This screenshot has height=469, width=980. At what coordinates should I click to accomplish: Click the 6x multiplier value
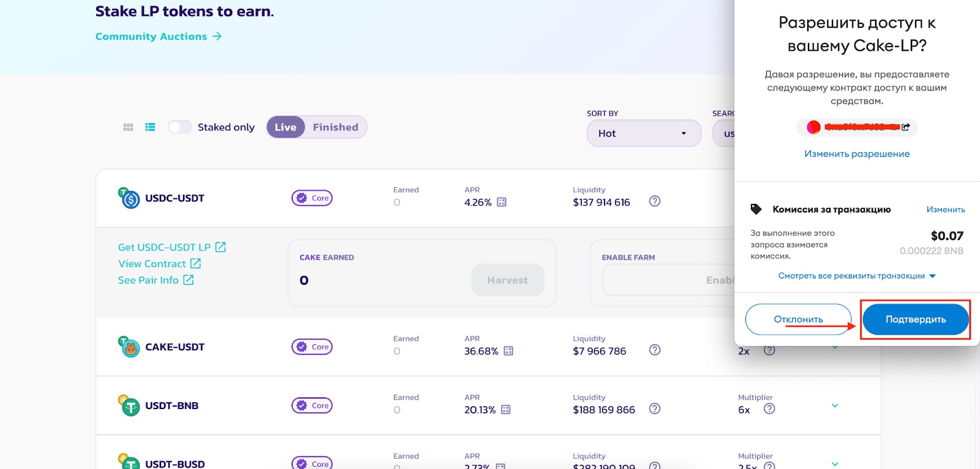click(744, 410)
